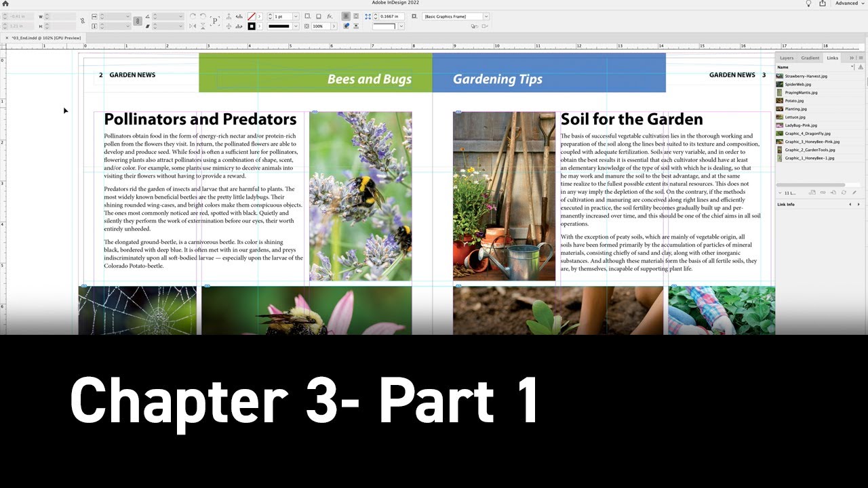Toggle Wrap Around Bounding Box button
The height and width of the screenshot is (488, 868).
(x=356, y=16)
